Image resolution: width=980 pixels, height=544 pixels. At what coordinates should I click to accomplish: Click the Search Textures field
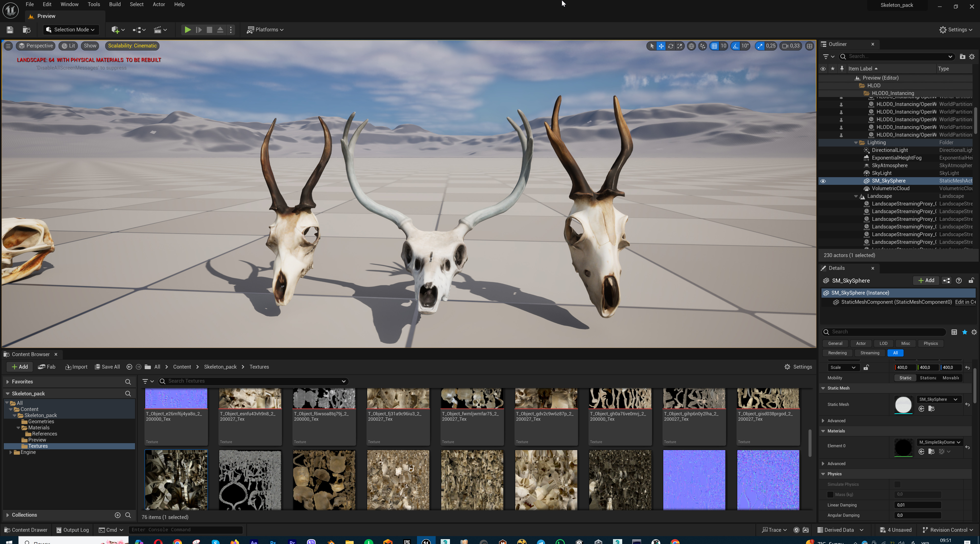pos(253,382)
